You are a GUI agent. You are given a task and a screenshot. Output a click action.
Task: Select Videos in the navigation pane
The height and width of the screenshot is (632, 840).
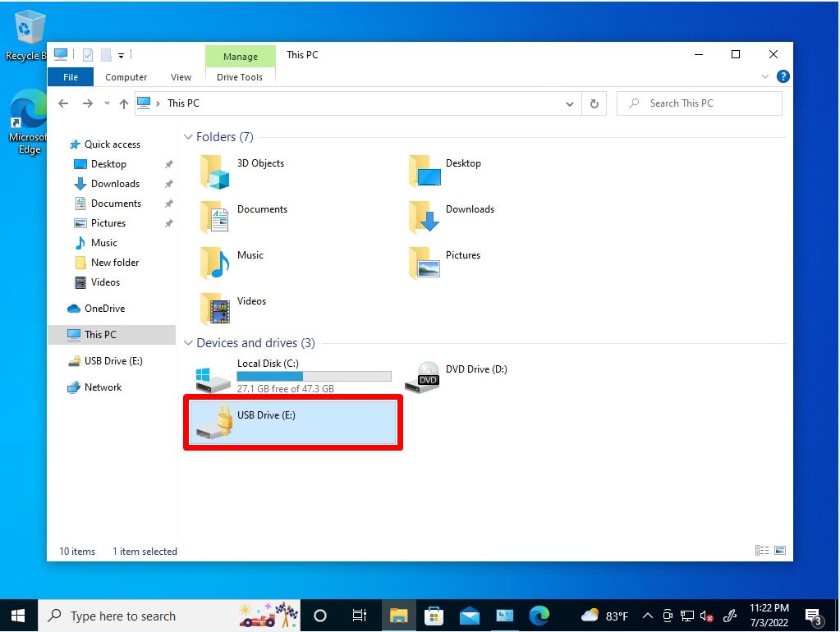[105, 282]
